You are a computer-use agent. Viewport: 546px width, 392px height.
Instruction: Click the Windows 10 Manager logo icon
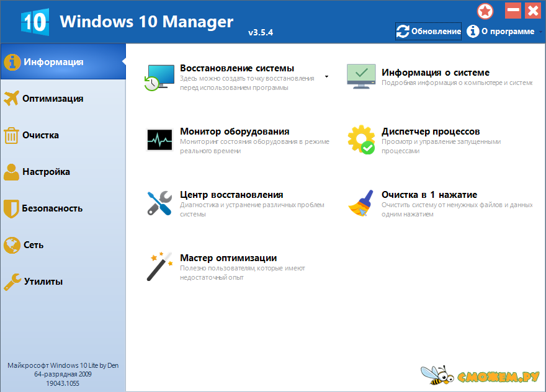coord(35,22)
